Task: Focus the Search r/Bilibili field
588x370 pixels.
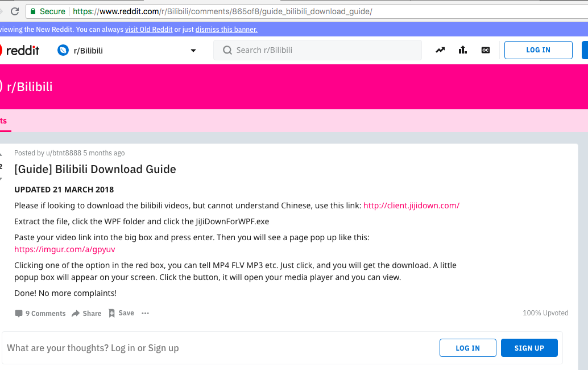Action: (x=317, y=50)
